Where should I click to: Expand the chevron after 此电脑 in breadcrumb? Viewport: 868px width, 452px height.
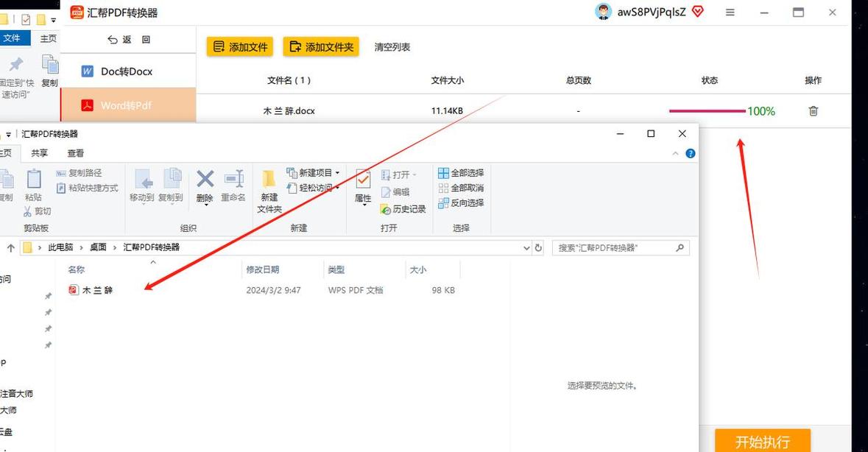82,247
